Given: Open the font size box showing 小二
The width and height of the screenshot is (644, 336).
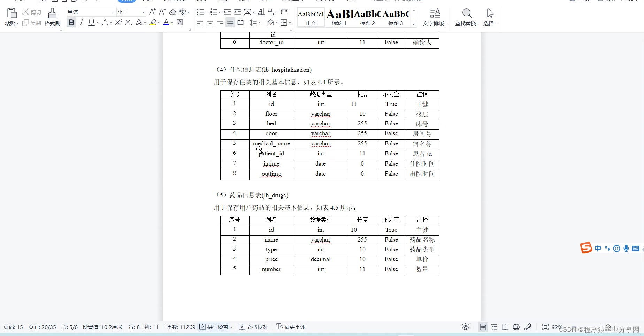Looking at the screenshot, I should coord(131,12).
